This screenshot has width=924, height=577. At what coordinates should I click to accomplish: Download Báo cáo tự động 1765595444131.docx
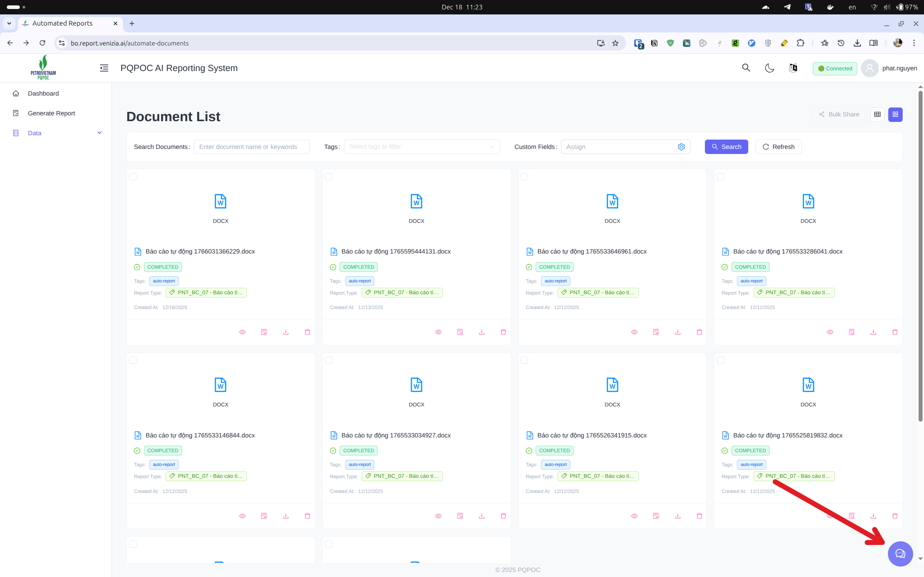point(481,332)
